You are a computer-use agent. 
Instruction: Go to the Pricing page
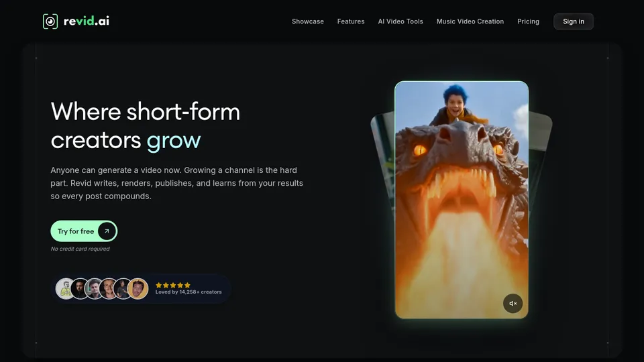tap(528, 21)
